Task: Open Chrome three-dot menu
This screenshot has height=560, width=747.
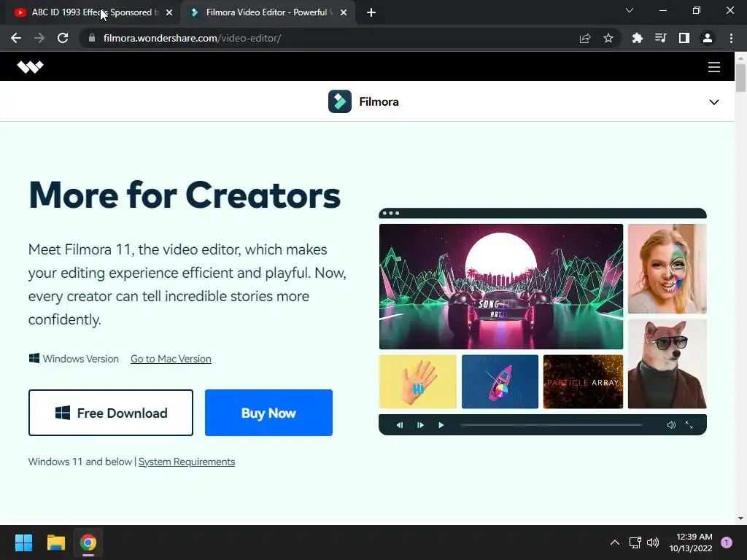Action: pos(731,38)
